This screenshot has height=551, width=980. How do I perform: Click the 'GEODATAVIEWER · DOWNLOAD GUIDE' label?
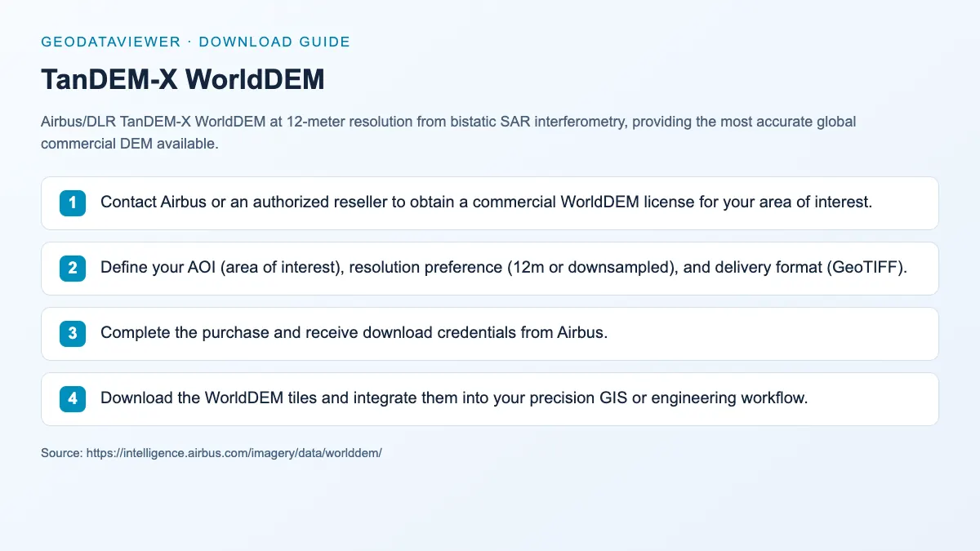click(x=195, y=42)
